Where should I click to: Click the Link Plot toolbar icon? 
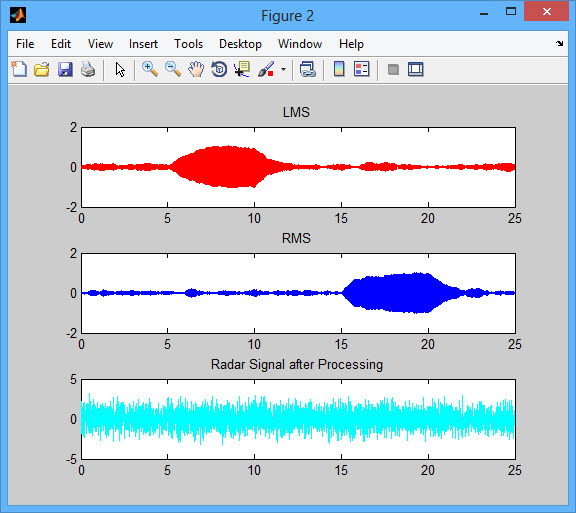pyautogui.click(x=307, y=69)
